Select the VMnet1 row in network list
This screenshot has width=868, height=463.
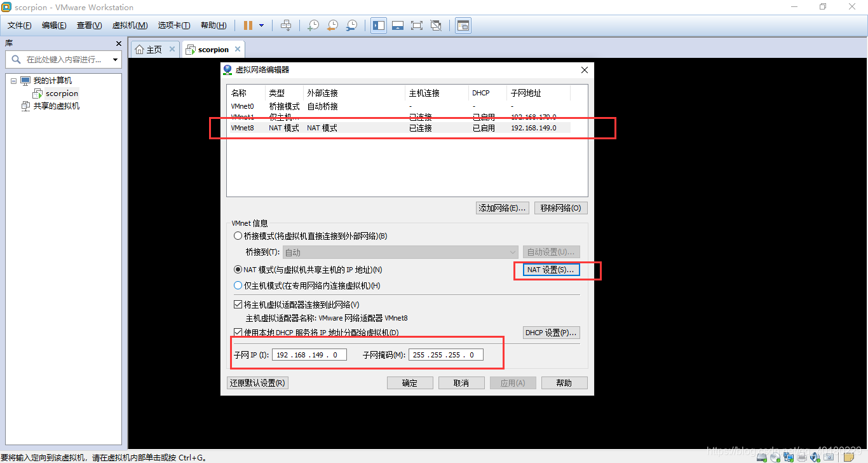click(x=398, y=117)
